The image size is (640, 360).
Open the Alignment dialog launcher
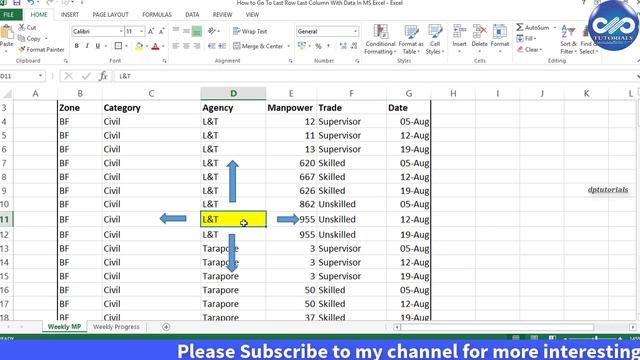click(x=291, y=61)
